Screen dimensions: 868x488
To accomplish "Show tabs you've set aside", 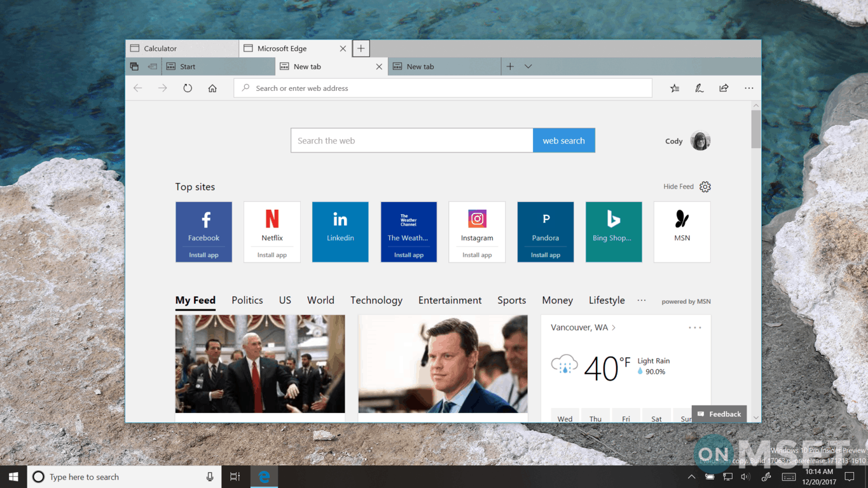I will point(134,66).
